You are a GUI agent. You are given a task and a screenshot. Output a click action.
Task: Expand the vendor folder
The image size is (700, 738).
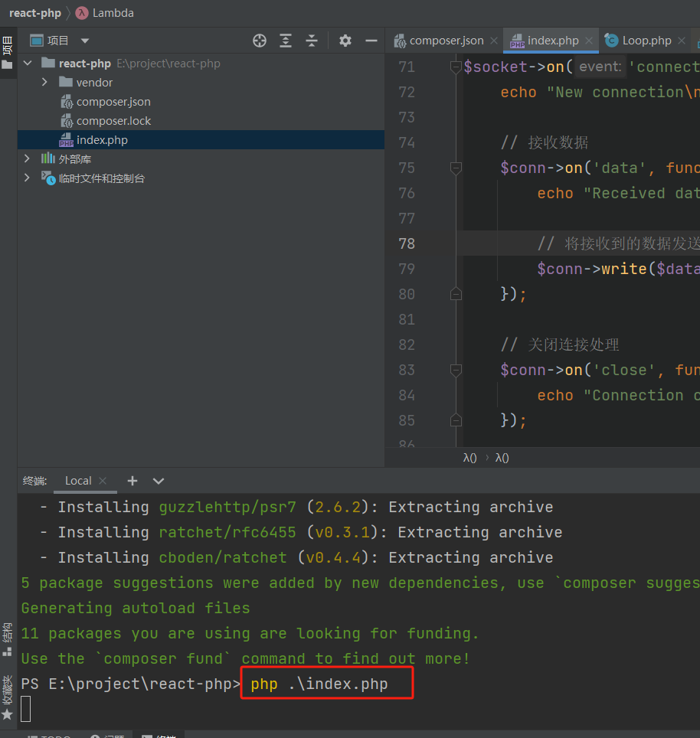click(44, 82)
